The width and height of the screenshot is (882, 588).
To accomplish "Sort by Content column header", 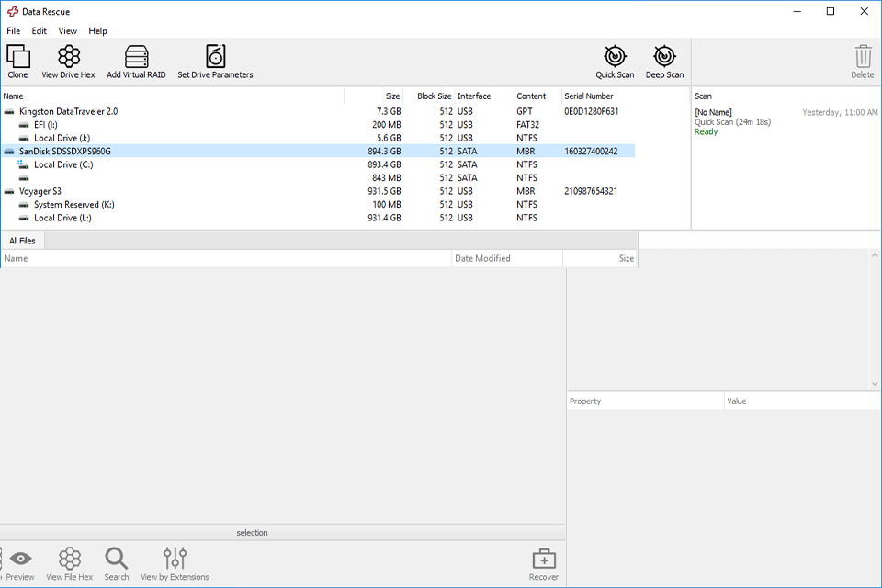I will pyautogui.click(x=537, y=96).
